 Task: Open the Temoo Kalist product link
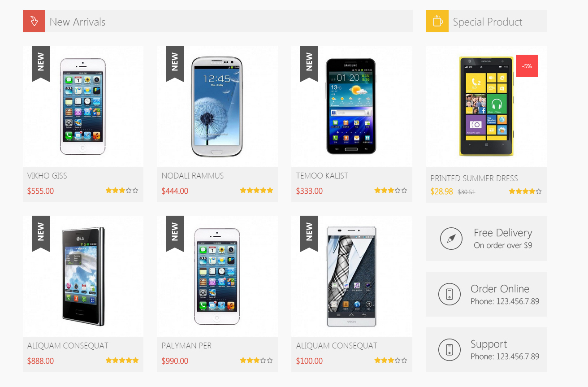tap(322, 176)
